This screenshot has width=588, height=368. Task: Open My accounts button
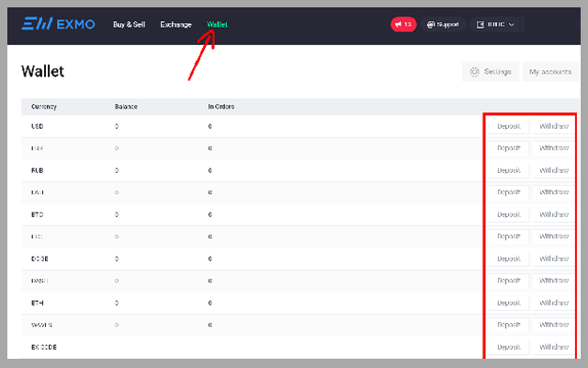tap(549, 72)
